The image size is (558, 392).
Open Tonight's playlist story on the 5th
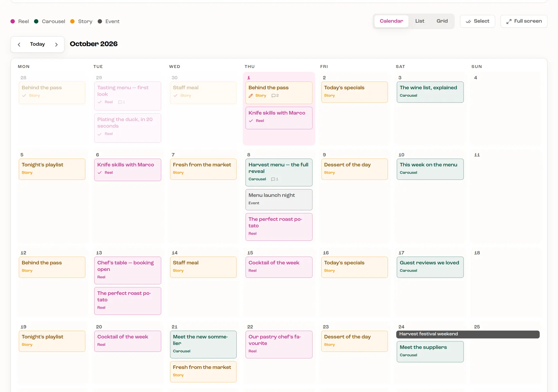click(x=52, y=169)
